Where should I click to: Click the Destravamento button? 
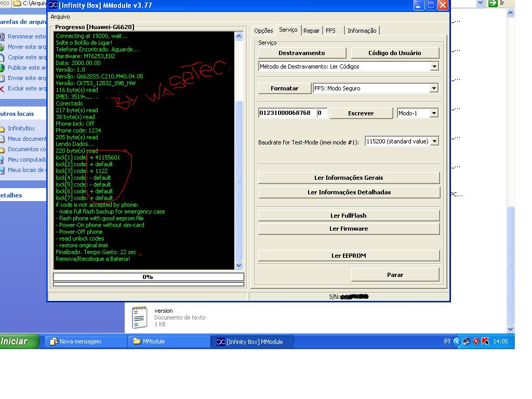click(302, 53)
